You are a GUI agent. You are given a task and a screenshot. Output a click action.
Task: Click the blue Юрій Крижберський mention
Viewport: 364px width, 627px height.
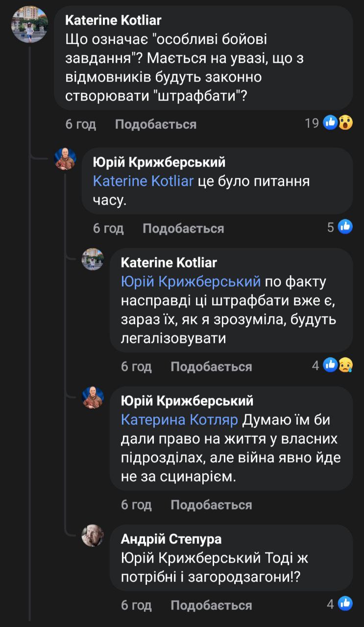tap(190, 282)
